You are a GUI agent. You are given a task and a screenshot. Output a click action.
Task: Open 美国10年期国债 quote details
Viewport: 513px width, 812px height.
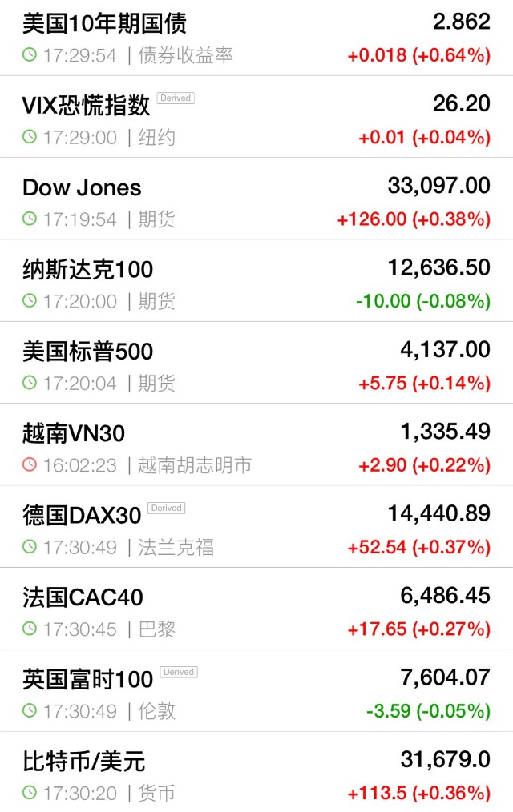point(256,38)
